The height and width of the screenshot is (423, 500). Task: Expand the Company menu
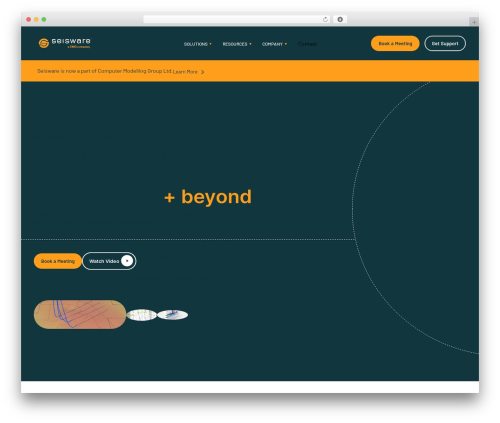pyautogui.click(x=274, y=44)
